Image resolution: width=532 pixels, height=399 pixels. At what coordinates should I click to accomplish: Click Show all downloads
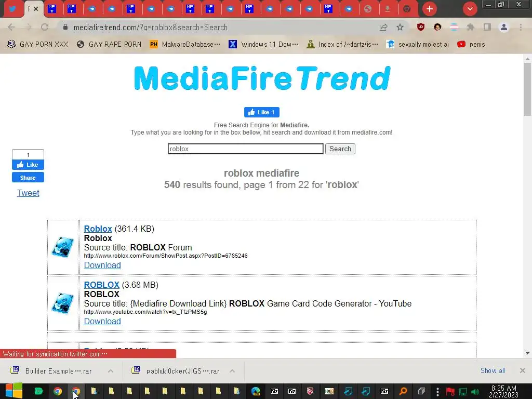click(493, 370)
